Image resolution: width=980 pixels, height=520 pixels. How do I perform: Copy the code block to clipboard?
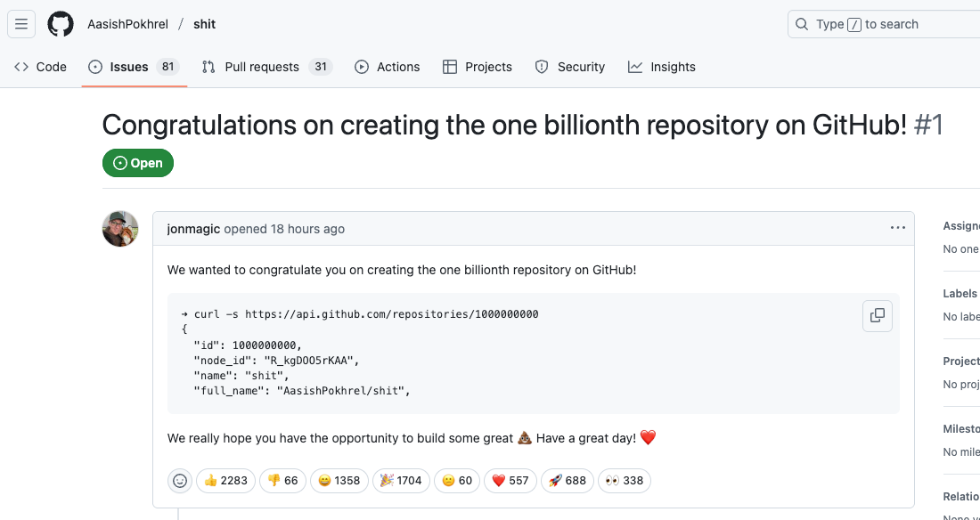point(878,315)
